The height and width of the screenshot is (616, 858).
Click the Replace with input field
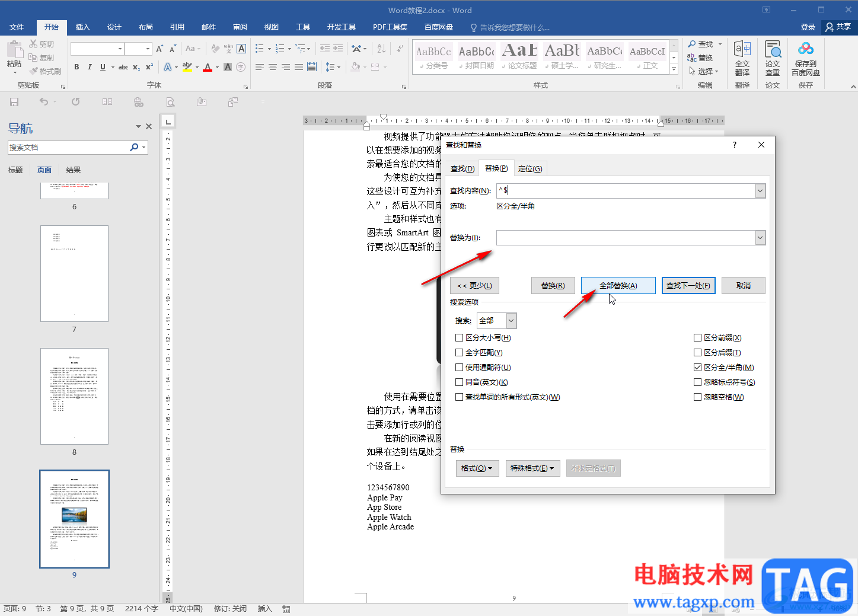(x=626, y=238)
